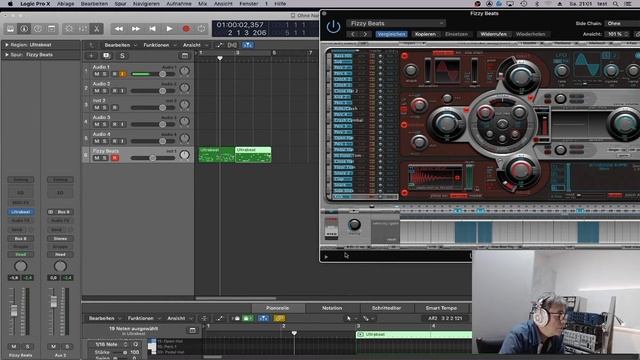Viewport: 640px width, 360px height.
Task: Toggle record enable on Fizzy Beats track
Action: tap(115, 158)
